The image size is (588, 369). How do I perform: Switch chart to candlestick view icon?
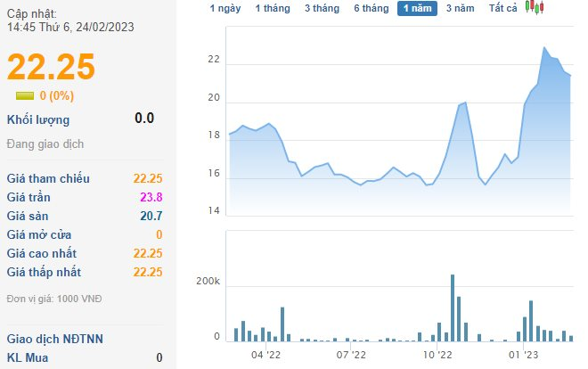coord(535,7)
